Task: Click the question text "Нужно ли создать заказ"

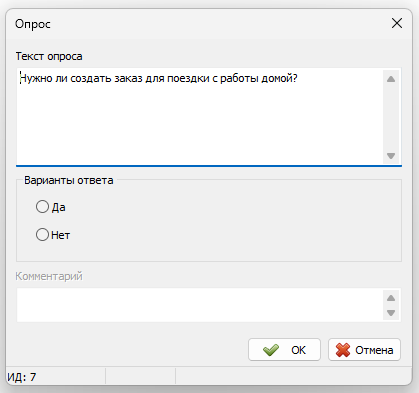Action: [81, 79]
